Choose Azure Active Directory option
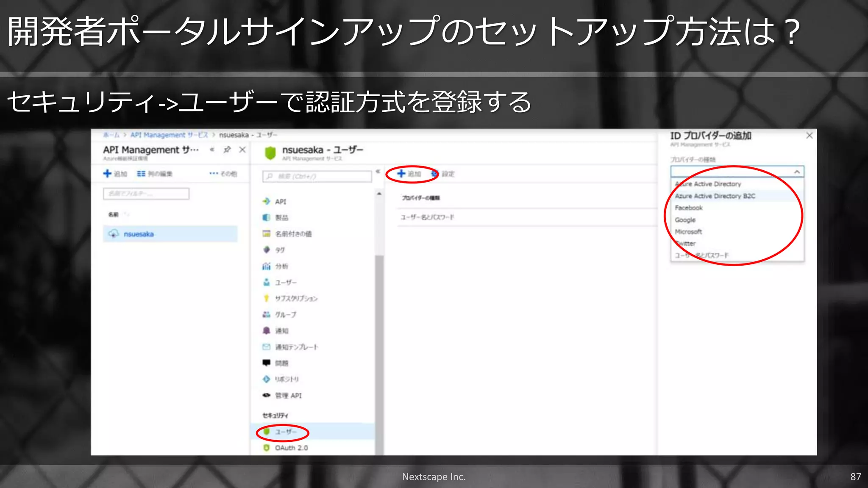The image size is (868, 488). tap(737, 184)
